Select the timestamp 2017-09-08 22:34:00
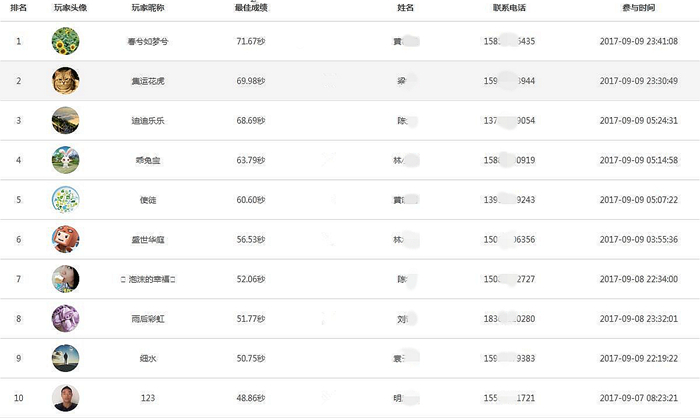This screenshot has width=700, height=418. [638, 279]
